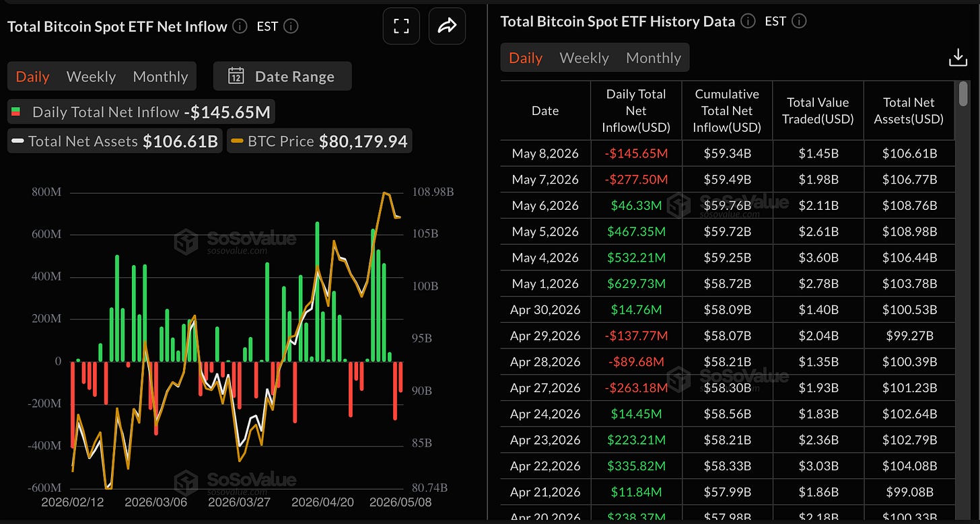Click the Cumulative Total Net Inflow(USD) column header
Screen dimensions: 980x524
coord(727,111)
